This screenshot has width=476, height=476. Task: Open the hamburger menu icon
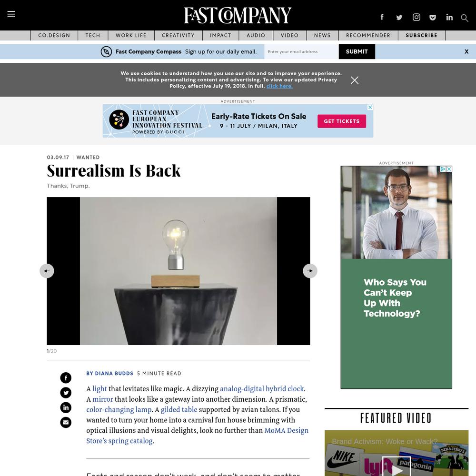coord(11,14)
